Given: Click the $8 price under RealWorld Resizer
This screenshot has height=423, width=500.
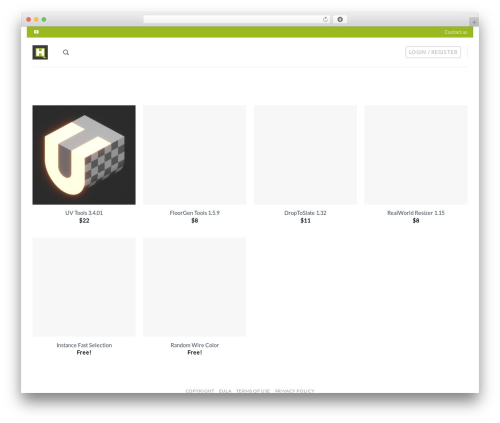Looking at the screenshot, I should point(416,220).
